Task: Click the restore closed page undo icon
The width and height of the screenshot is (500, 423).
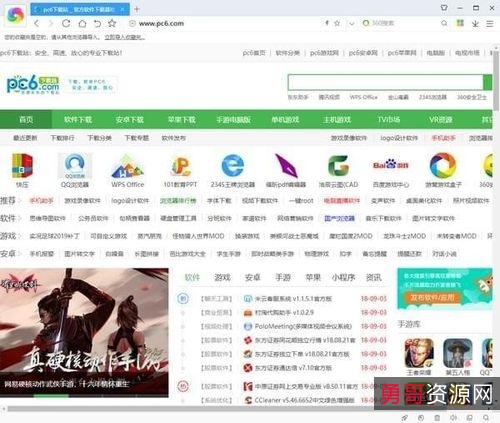Action: (97, 23)
